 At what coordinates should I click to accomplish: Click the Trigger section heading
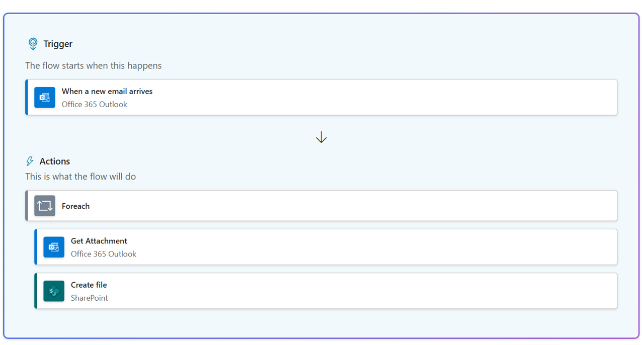pyautogui.click(x=58, y=44)
